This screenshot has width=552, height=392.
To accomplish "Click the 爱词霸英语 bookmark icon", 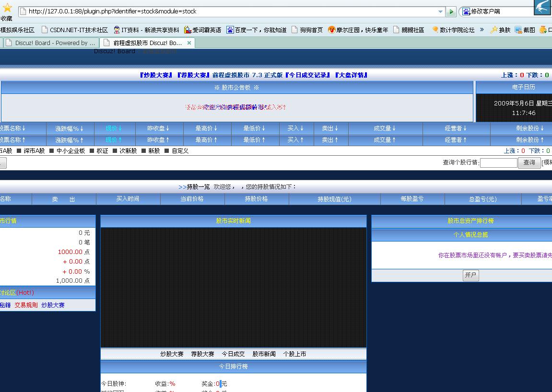I will (188, 30).
